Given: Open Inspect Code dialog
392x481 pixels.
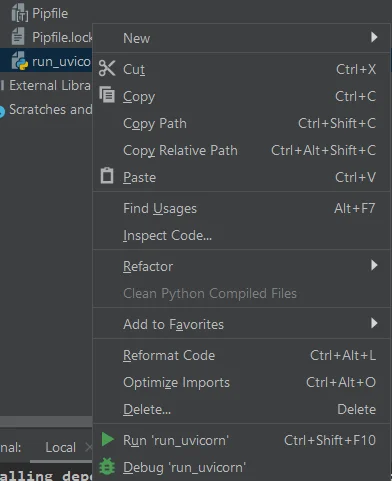Looking at the screenshot, I should (241, 236).
